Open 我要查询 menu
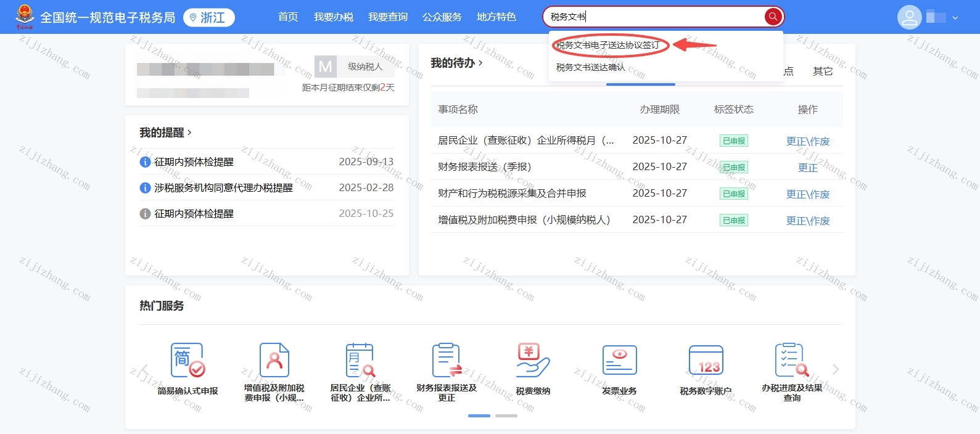980x434 pixels. 387,17
